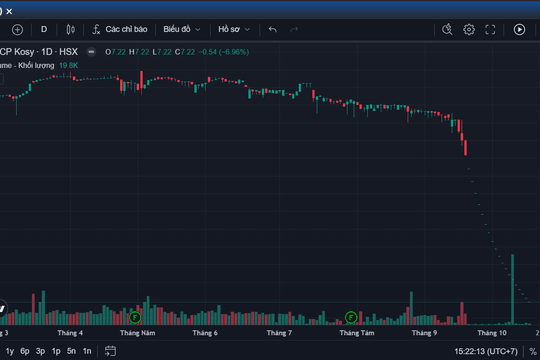This screenshot has height=360, width=540.
Task: Click the F marker near Tháng Tám
Action: (x=351, y=317)
